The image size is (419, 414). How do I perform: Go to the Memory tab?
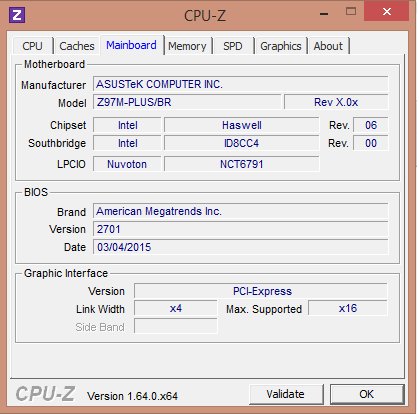[x=187, y=46]
